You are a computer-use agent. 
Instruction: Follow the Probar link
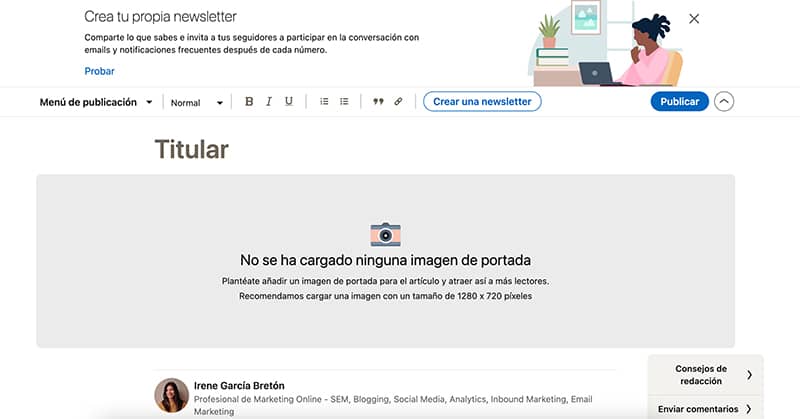point(99,71)
